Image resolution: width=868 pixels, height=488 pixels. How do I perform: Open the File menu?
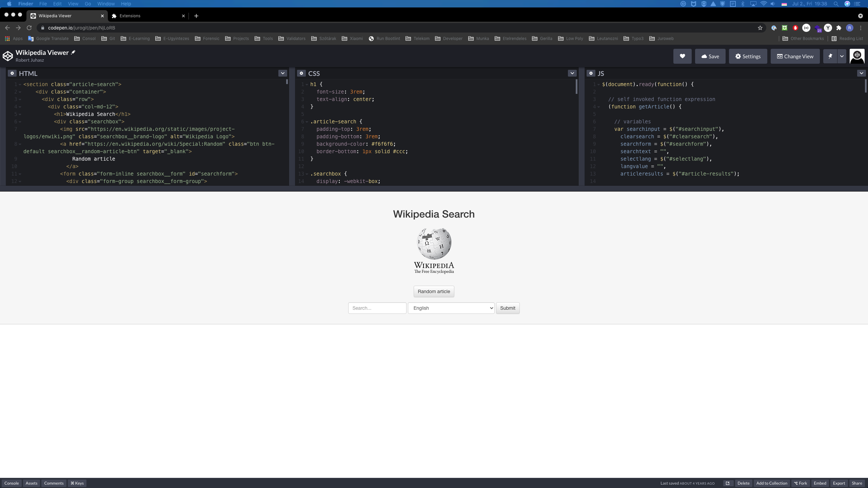click(x=43, y=4)
